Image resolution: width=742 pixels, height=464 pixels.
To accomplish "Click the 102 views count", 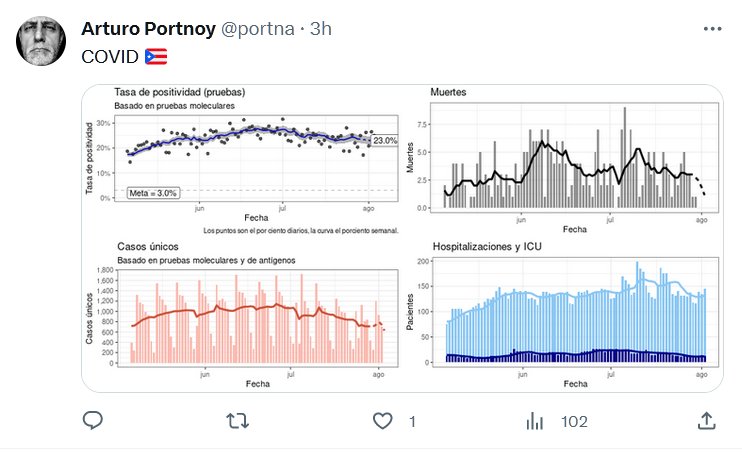I will [x=574, y=422].
